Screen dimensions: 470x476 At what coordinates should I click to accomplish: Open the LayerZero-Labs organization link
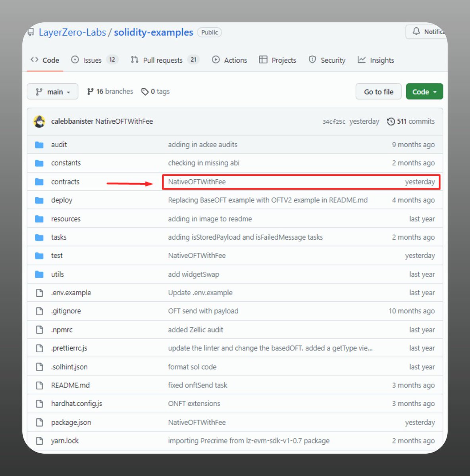[x=72, y=32]
